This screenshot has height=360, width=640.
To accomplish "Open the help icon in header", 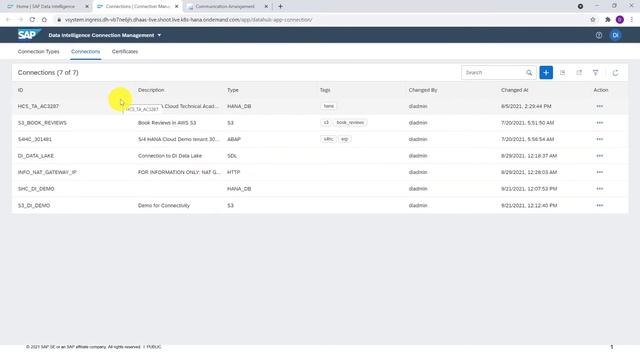I will tap(599, 35).
